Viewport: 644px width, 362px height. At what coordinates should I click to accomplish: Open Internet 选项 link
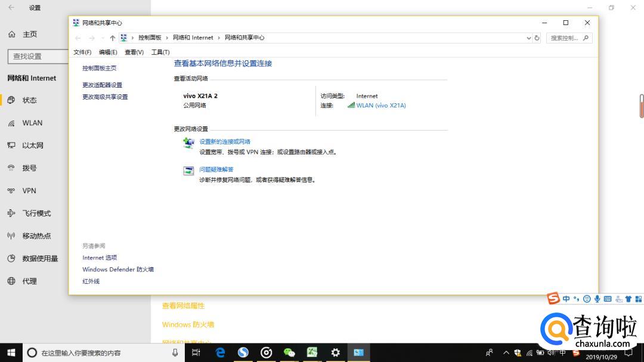pos(100,258)
